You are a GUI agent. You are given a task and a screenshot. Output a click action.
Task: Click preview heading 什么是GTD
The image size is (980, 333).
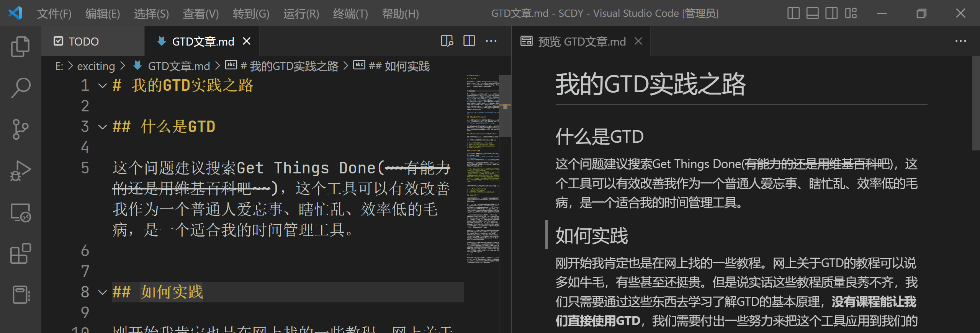point(599,137)
